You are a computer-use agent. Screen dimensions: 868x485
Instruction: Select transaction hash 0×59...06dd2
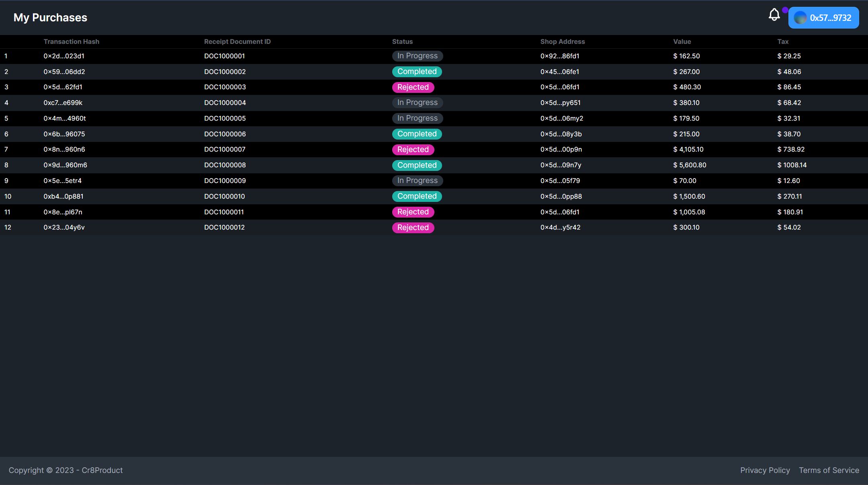(64, 72)
